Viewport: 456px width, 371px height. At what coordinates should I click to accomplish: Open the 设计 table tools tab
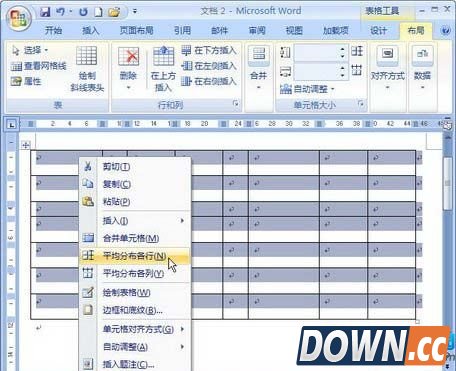pos(378,31)
